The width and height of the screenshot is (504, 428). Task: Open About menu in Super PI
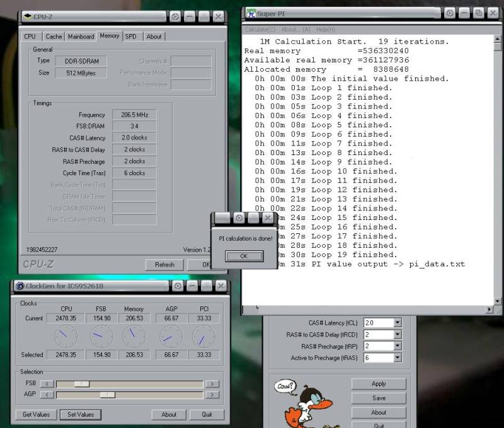[295, 30]
